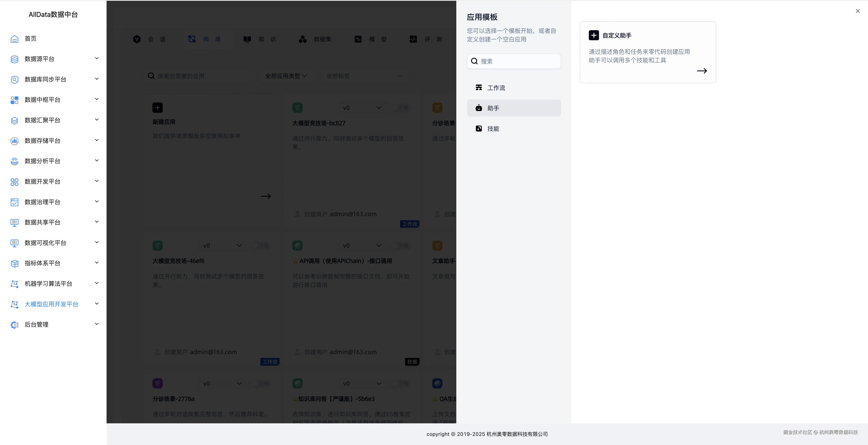Select the 工作流 template icon
The image size is (868, 445).
[479, 87]
